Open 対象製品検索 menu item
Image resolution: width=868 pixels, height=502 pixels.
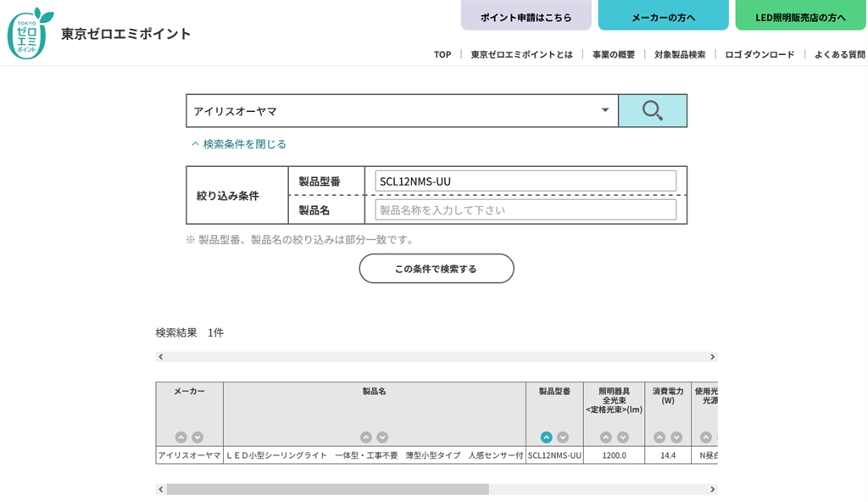[x=680, y=54]
